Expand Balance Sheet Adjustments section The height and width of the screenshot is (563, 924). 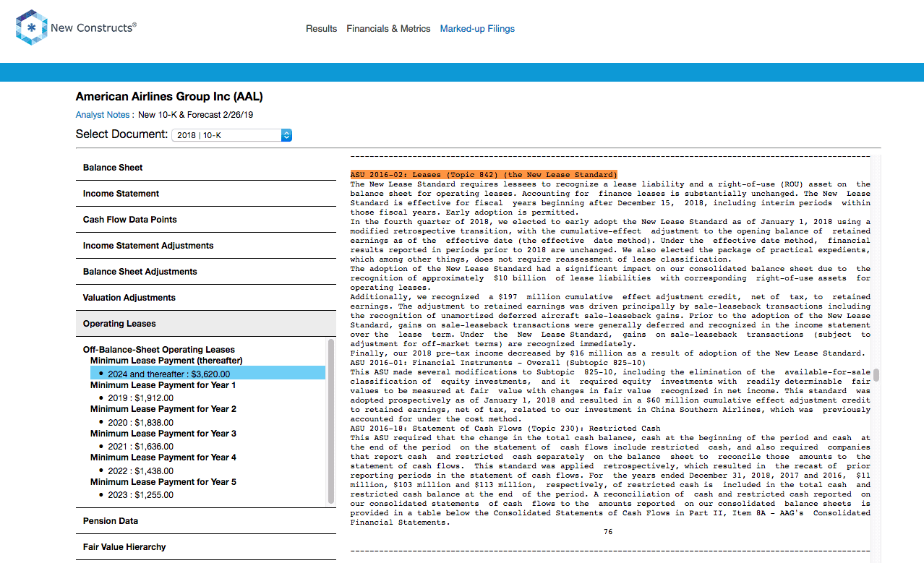click(x=206, y=272)
